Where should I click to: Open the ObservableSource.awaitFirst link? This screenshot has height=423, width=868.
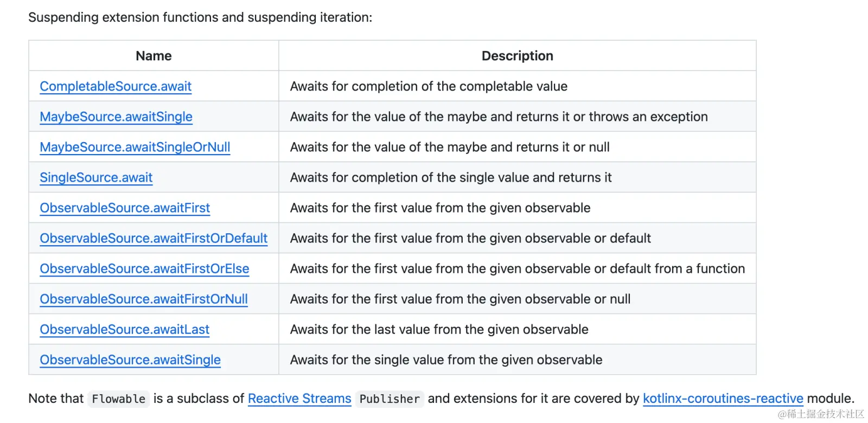(125, 208)
